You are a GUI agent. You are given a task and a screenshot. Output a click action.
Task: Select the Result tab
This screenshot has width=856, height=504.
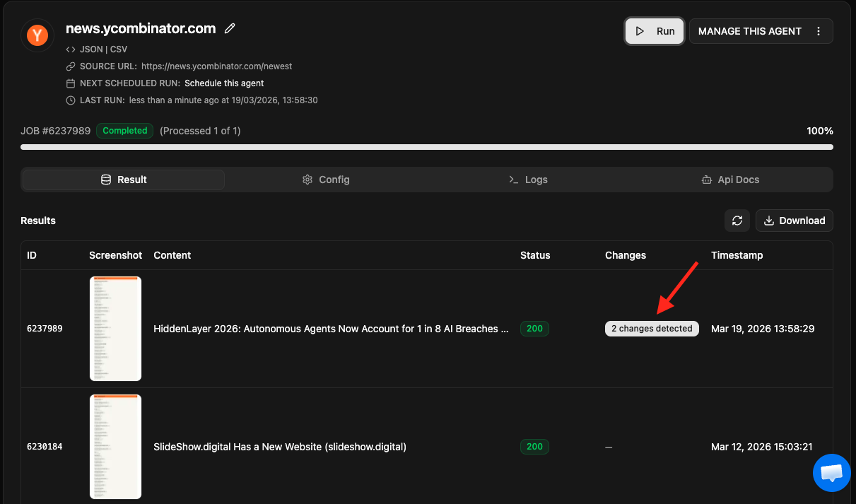(124, 180)
